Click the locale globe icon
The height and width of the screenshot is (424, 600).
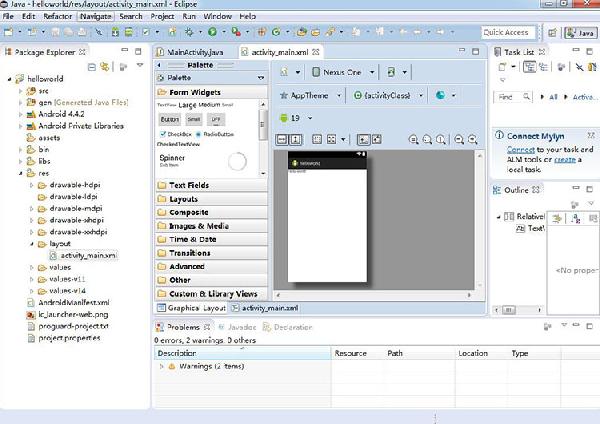point(440,95)
